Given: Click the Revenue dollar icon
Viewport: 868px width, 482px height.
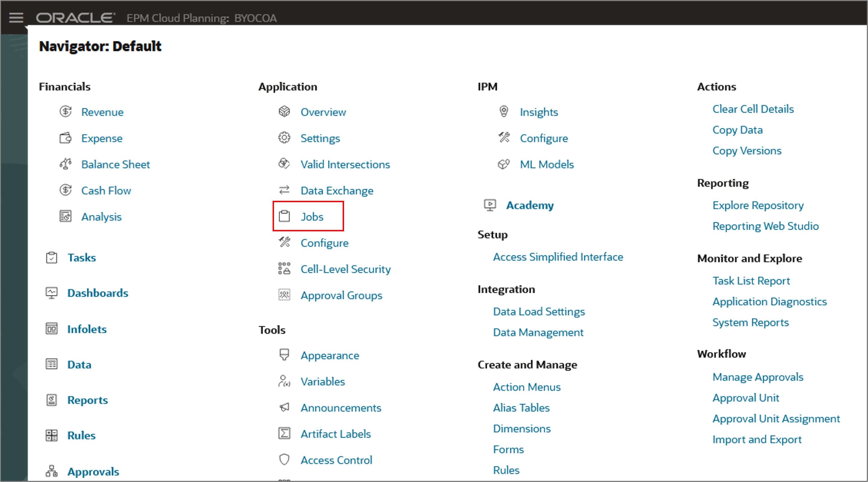Looking at the screenshot, I should tap(65, 111).
